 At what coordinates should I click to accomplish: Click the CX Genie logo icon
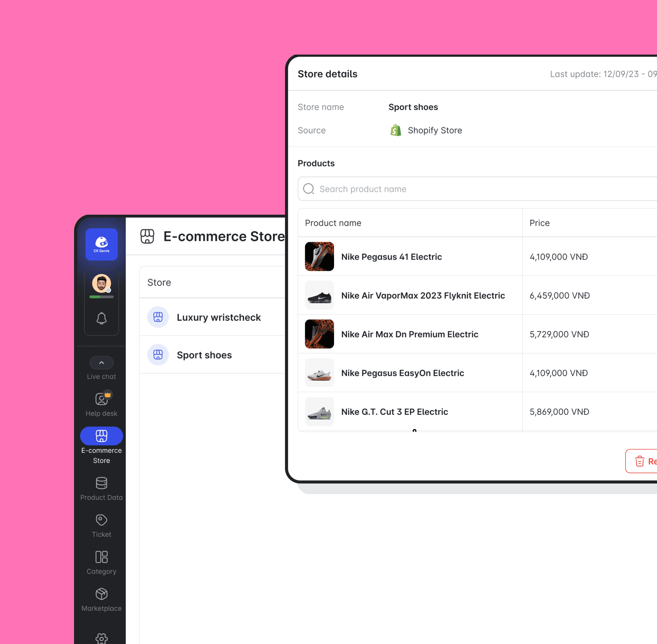coord(101,244)
